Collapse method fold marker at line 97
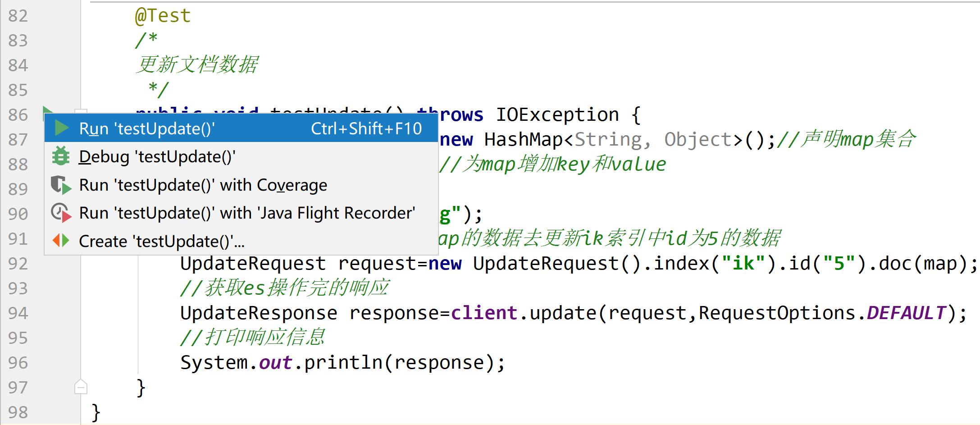Screen dimensions: 980x425 coord(81,387)
